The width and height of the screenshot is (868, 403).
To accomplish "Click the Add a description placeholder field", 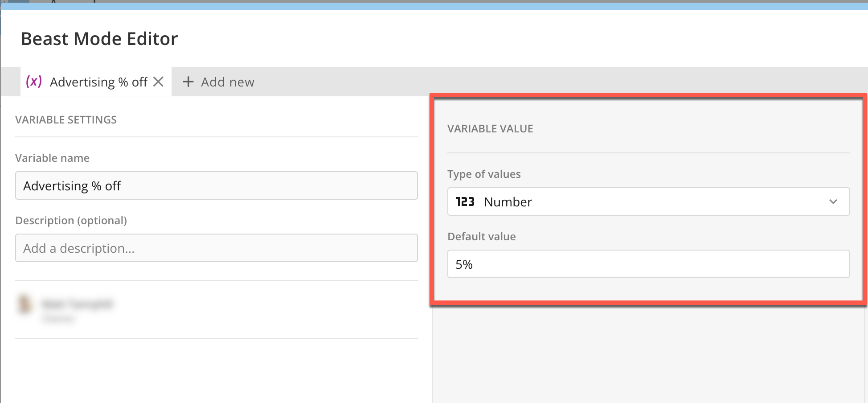I will (216, 248).
